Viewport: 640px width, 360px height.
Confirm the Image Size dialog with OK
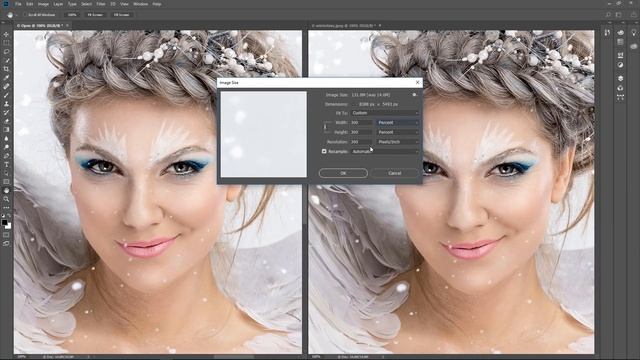coord(343,173)
